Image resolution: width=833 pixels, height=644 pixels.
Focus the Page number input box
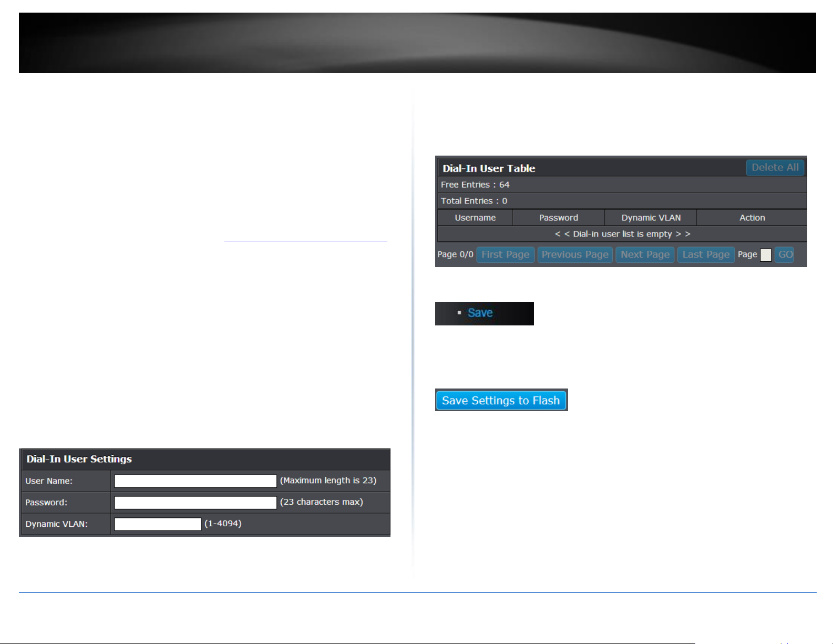point(766,255)
